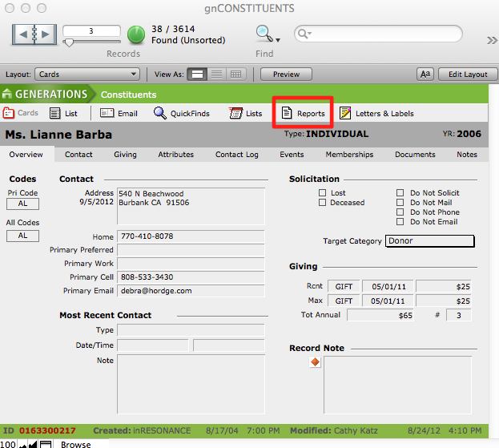Open the Contact Log tab
The width and height of the screenshot is (499, 448).
click(236, 155)
